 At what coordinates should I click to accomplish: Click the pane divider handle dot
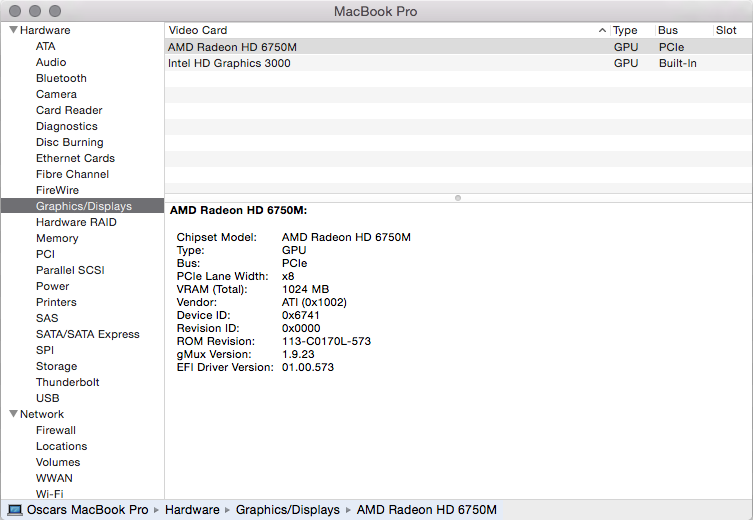coord(458,198)
